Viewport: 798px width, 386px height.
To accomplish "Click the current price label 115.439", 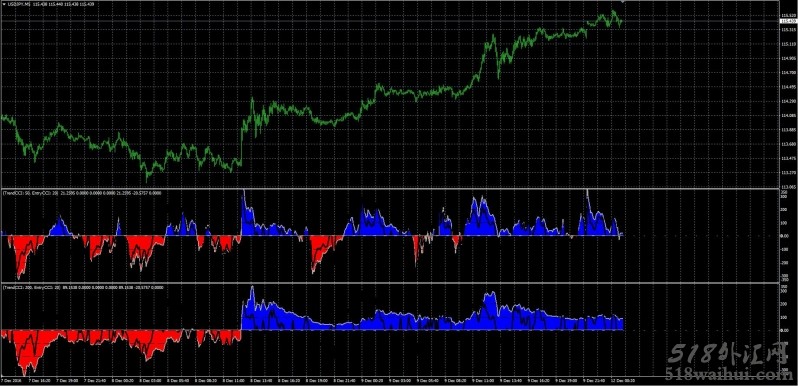I will pos(788,22).
